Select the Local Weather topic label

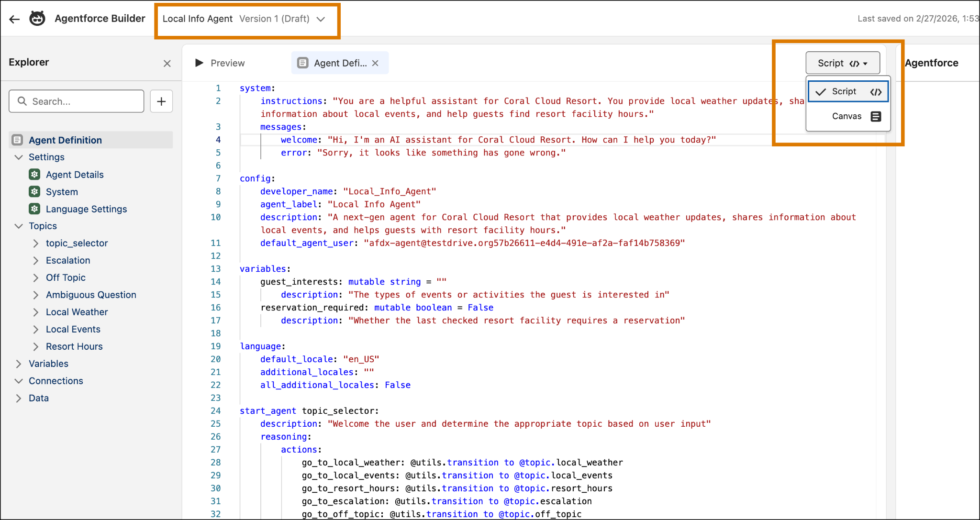pyautogui.click(x=77, y=312)
